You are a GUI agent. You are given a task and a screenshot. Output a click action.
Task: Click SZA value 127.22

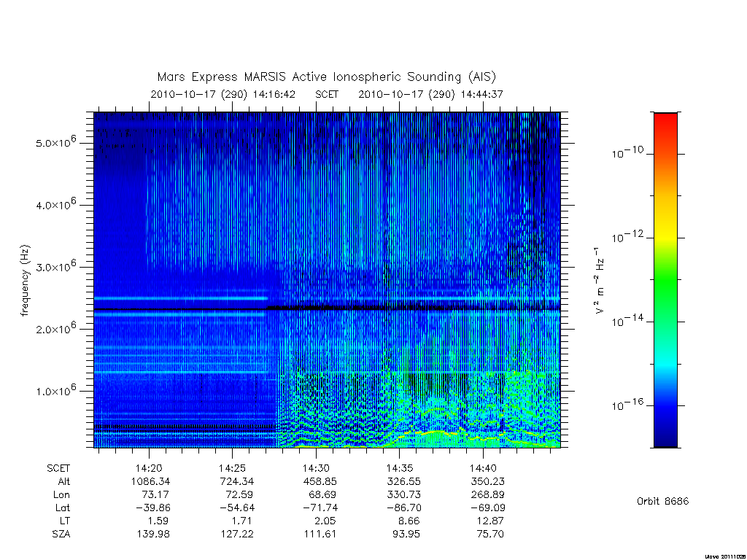pyautogui.click(x=237, y=534)
